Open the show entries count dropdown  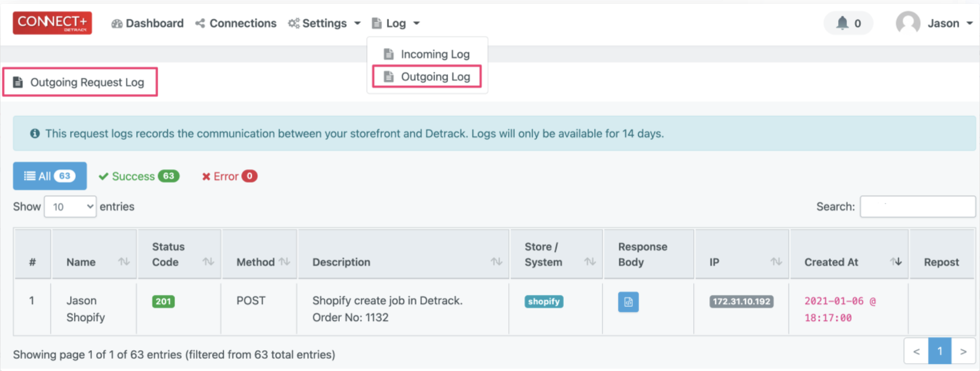70,207
